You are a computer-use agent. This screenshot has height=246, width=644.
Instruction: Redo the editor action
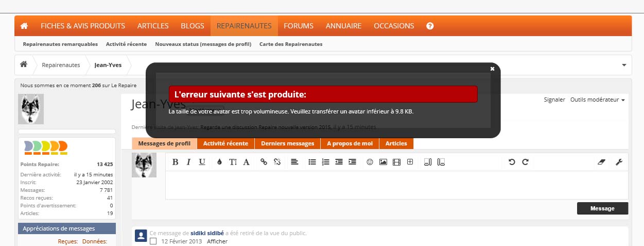click(525, 162)
